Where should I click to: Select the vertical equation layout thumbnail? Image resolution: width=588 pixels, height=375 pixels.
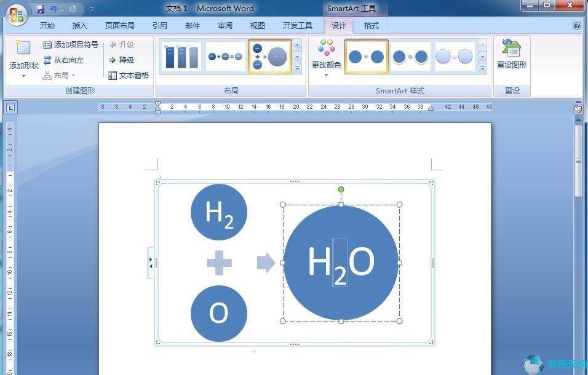tap(269, 57)
